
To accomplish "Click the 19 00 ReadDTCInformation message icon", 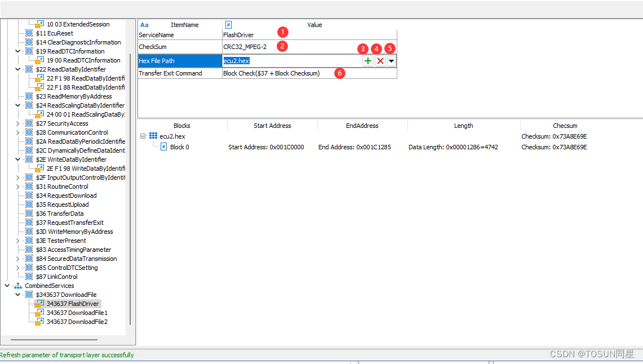I will point(40,60).
